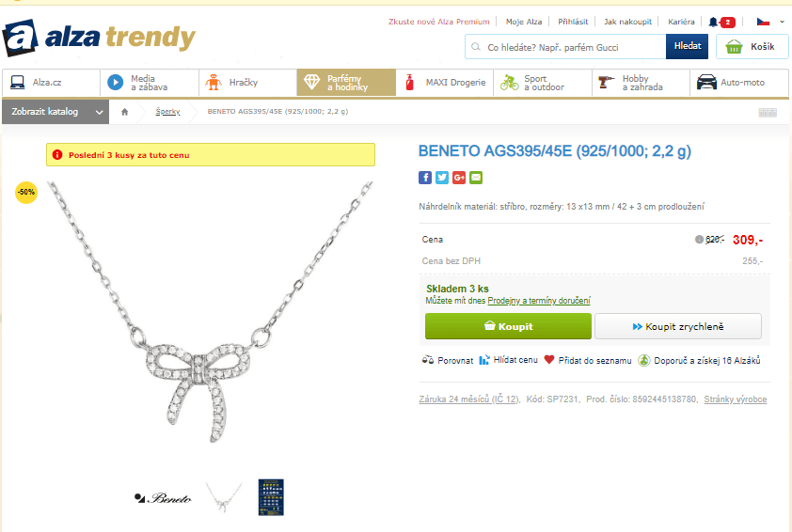Expand Zobrazit katalog dropdown
792x532 pixels.
[55, 112]
